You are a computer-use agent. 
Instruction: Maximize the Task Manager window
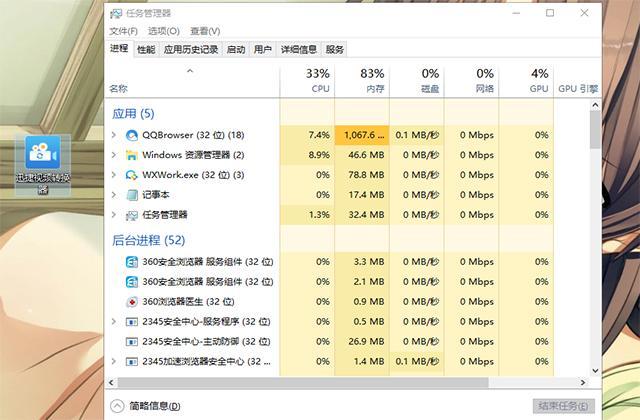(550, 13)
